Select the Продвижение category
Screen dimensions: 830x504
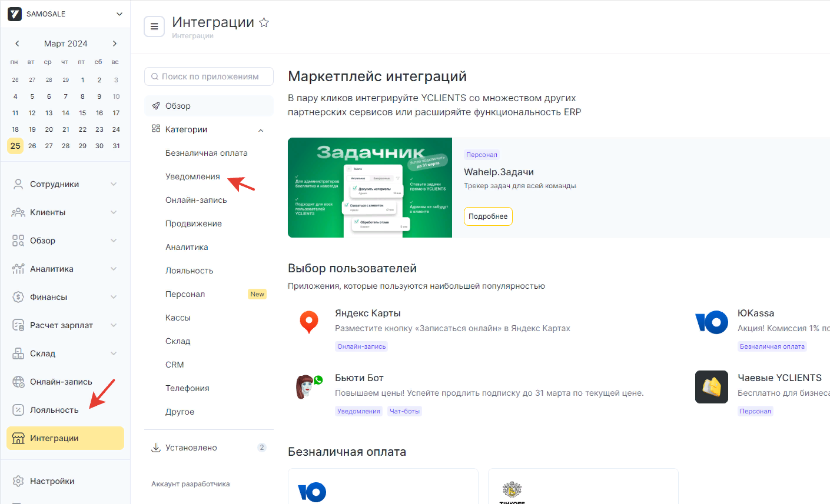click(194, 223)
